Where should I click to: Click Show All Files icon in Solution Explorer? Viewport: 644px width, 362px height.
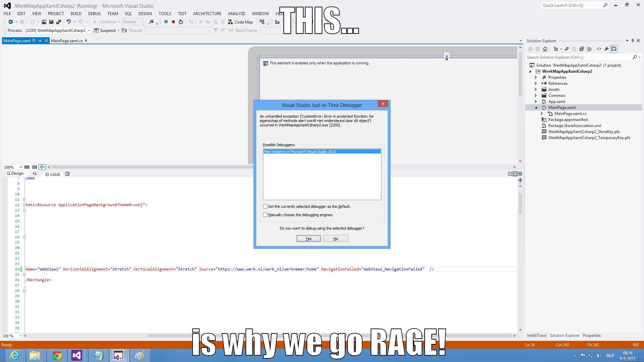click(589, 49)
